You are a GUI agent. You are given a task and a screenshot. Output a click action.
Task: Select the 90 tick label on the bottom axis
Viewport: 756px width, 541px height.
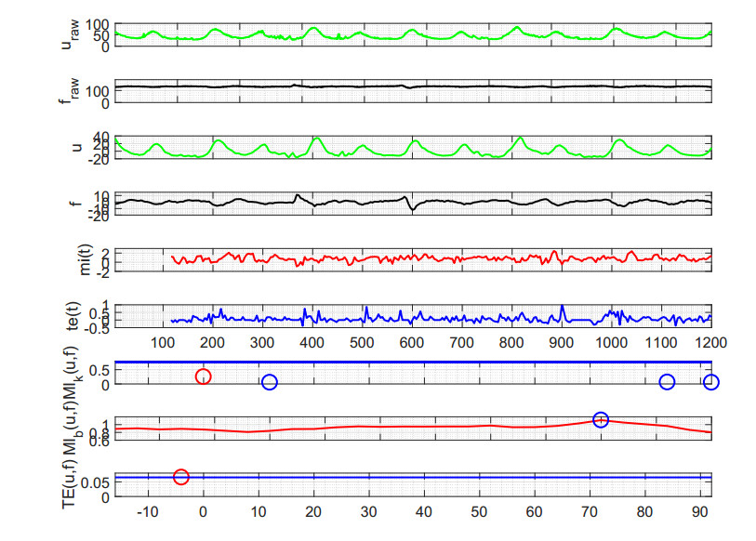(699, 512)
